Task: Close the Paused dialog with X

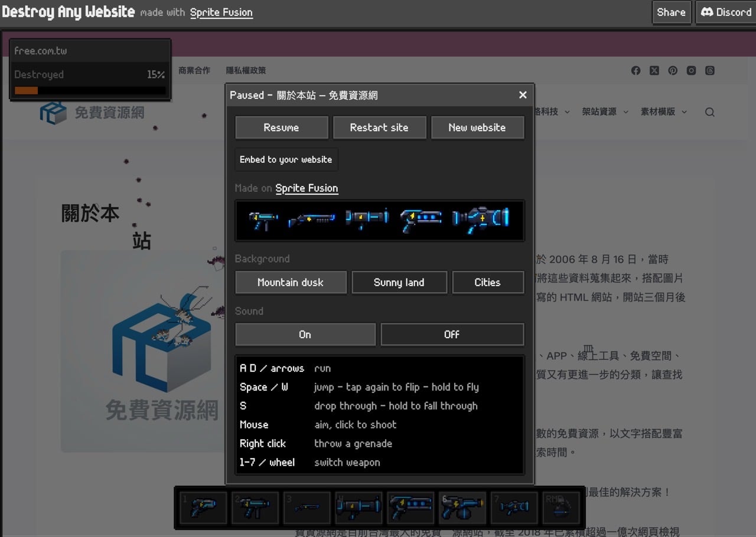Action: [x=523, y=95]
